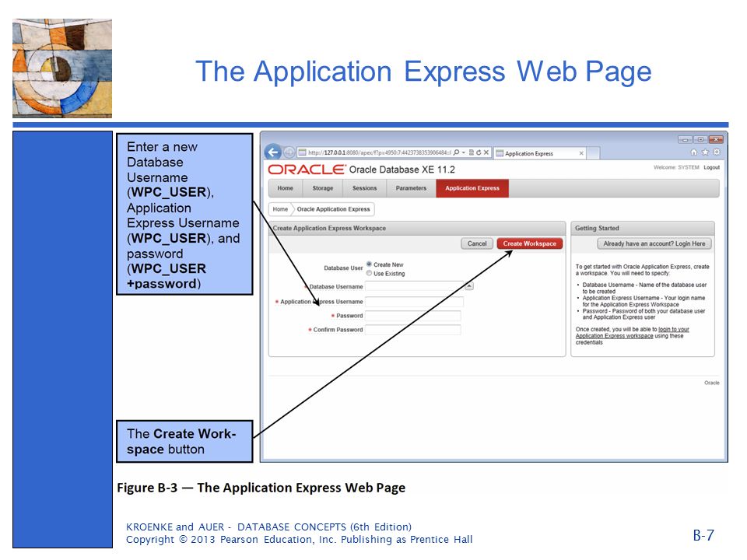747x560 pixels.
Task: Click the browser home icon
Action: click(693, 152)
